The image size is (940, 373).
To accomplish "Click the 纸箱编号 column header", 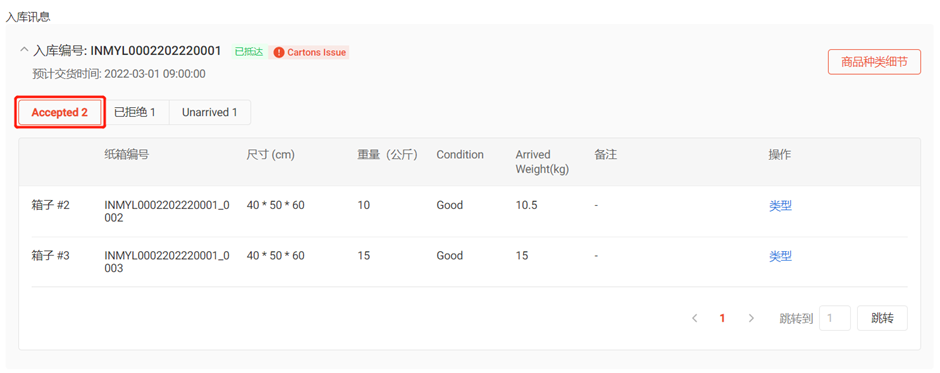I will pos(126,155).
